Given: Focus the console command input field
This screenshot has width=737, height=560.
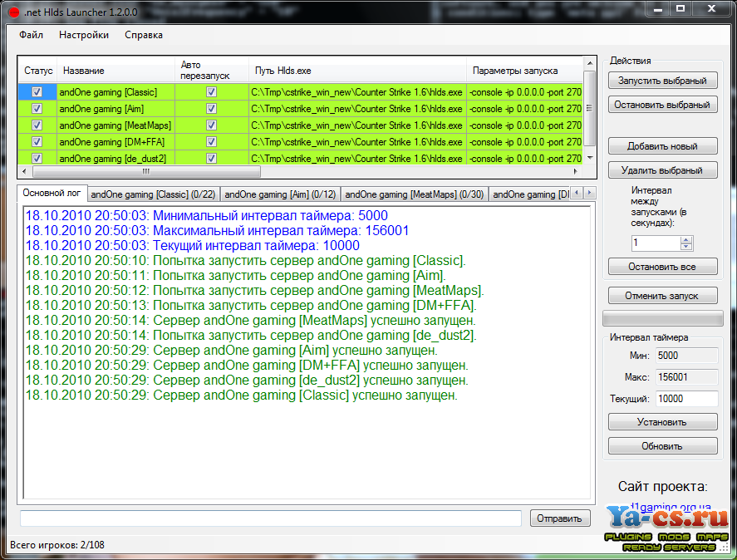Looking at the screenshot, I should (x=271, y=518).
